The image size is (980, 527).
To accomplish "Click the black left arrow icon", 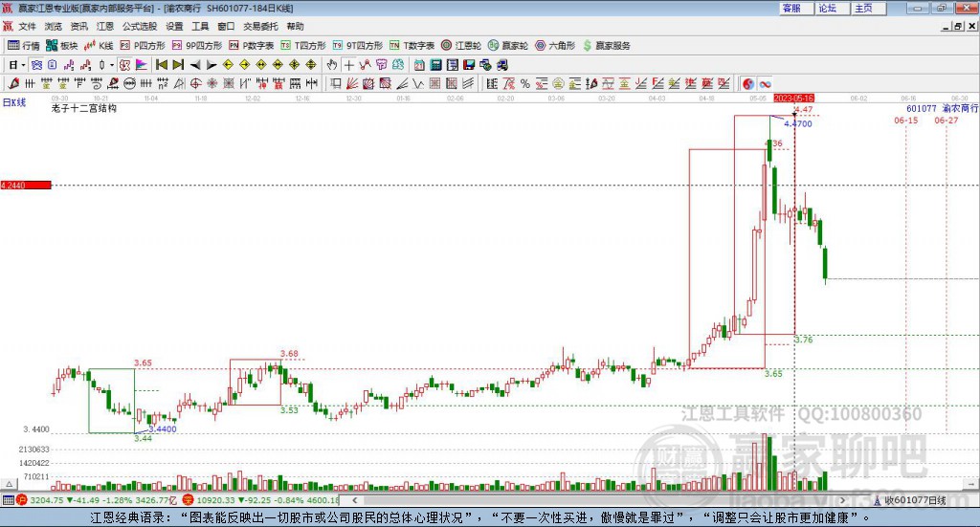I will (x=195, y=65).
